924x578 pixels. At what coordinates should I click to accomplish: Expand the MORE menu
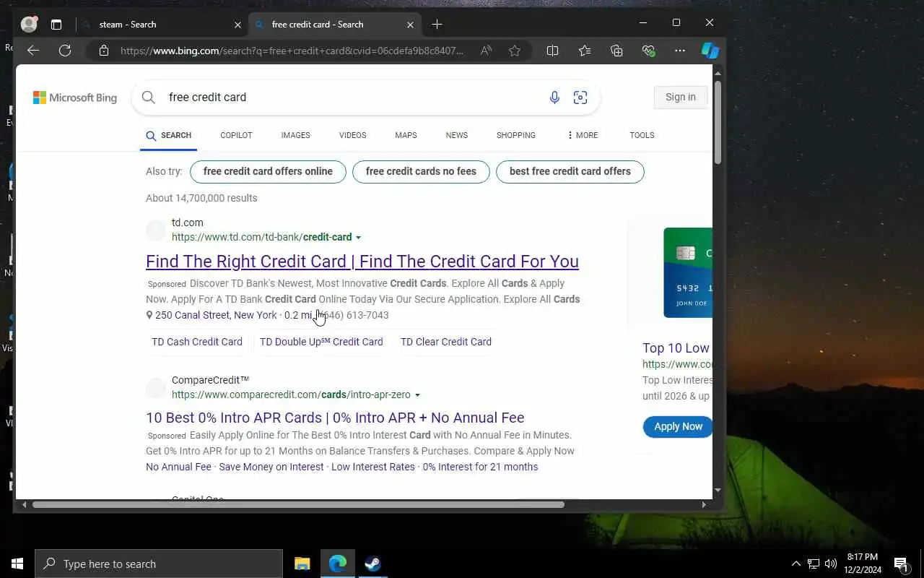pos(582,135)
